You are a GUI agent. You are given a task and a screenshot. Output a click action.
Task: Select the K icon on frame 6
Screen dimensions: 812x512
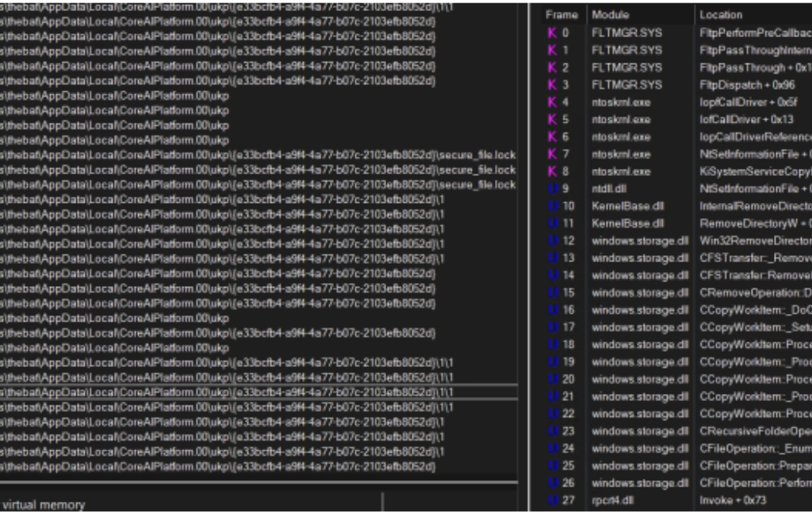[552, 137]
